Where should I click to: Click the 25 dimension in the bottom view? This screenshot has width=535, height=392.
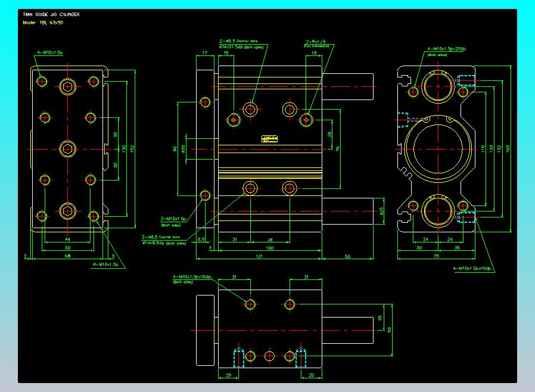click(380, 318)
